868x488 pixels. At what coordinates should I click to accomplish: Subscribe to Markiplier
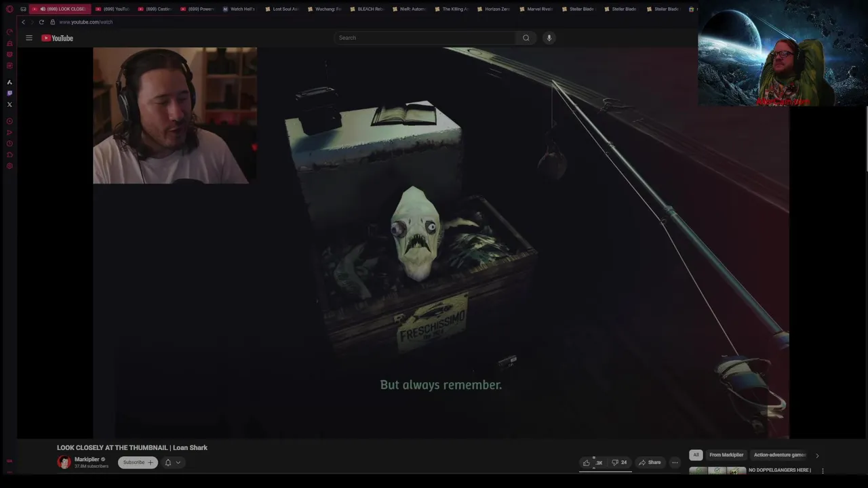click(x=138, y=462)
